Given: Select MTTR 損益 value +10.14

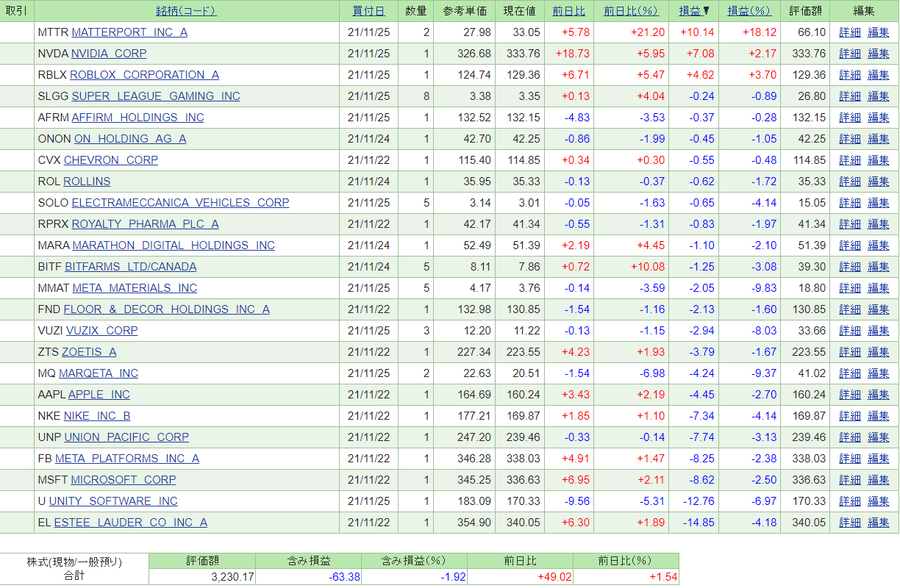Looking at the screenshot, I should tap(697, 32).
